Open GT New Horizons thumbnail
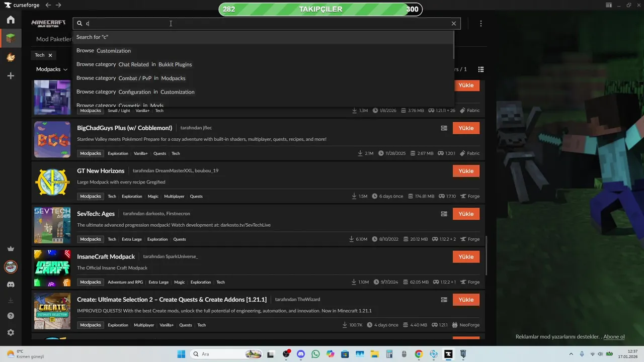Viewport: 644px width, 362px height. click(52, 182)
